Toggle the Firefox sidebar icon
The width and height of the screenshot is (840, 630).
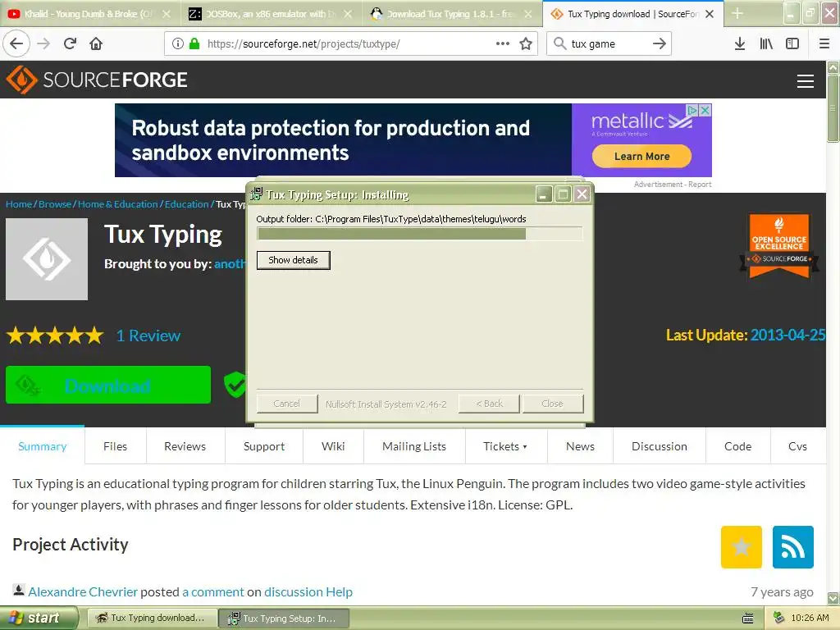pyautogui.click(x=792, y=44)
